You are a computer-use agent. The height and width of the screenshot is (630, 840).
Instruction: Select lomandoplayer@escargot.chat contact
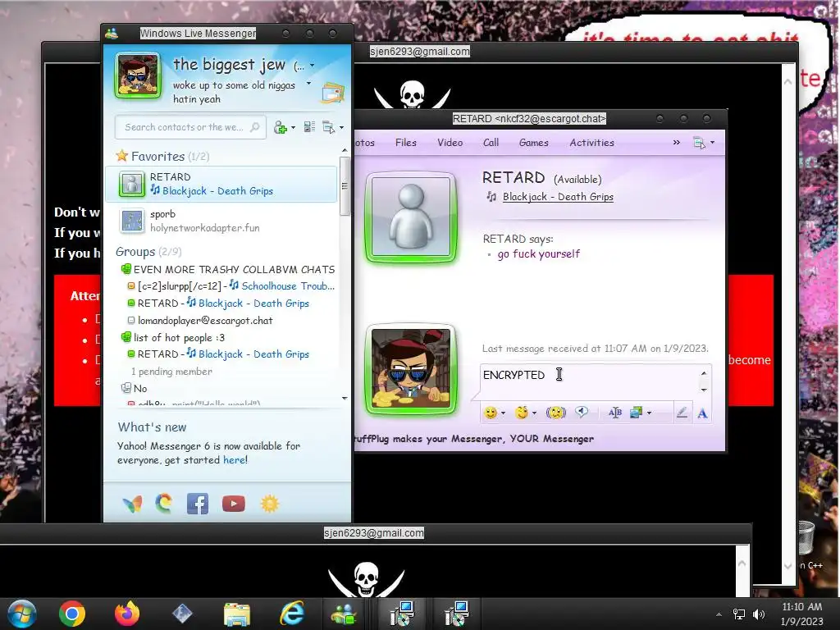point(200,321)
